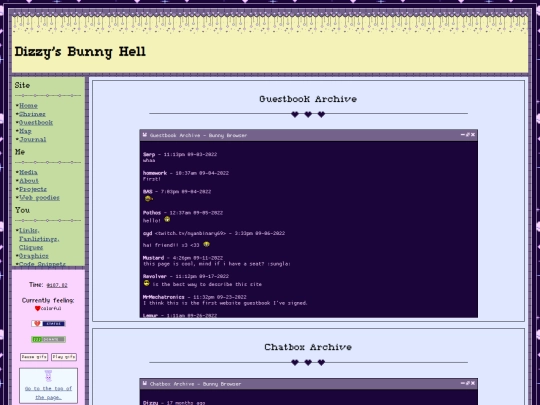Click the green badge below the status badge
Image resolution: width=540 pixels, height=405 pixels.
point(48,340)
